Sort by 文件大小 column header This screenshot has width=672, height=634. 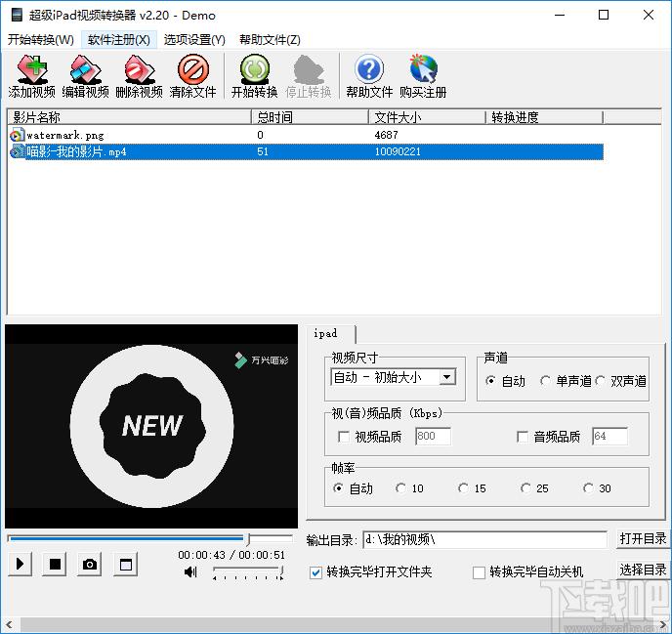coord(427,117)
